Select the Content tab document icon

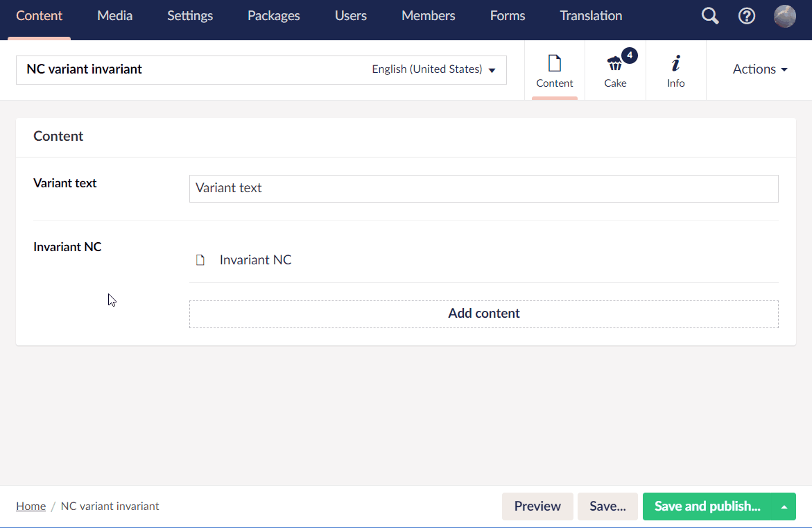[554, 62]
